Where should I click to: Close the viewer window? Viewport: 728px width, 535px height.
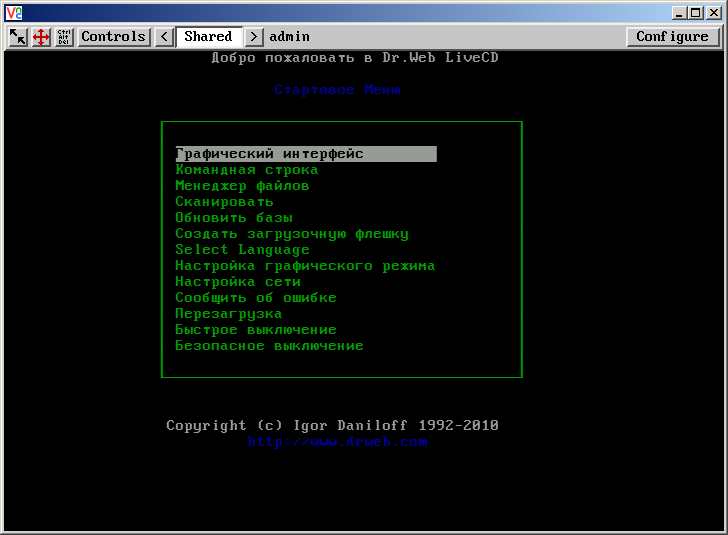(x=714, y=13)
